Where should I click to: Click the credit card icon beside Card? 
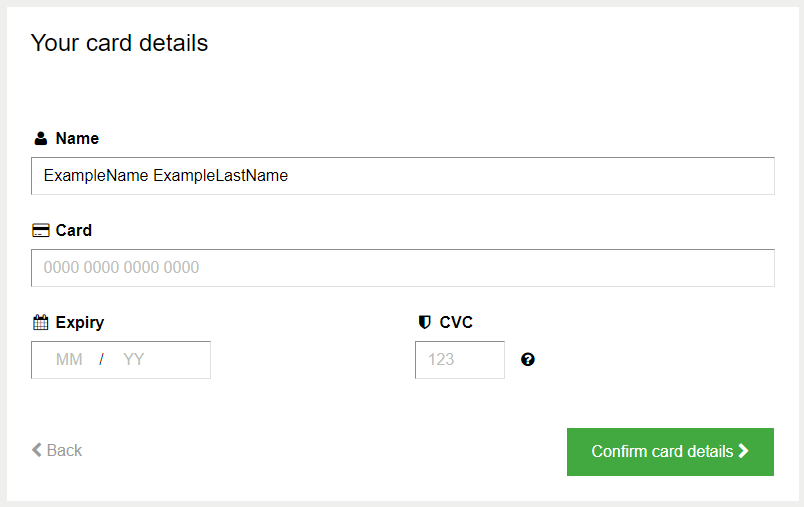coord(41,230)
